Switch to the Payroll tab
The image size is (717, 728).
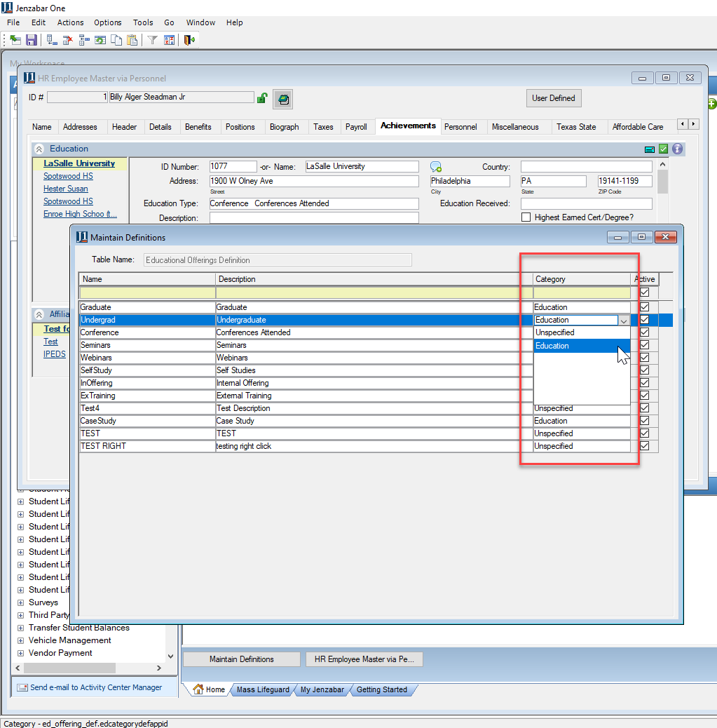(x=356, y=127)
